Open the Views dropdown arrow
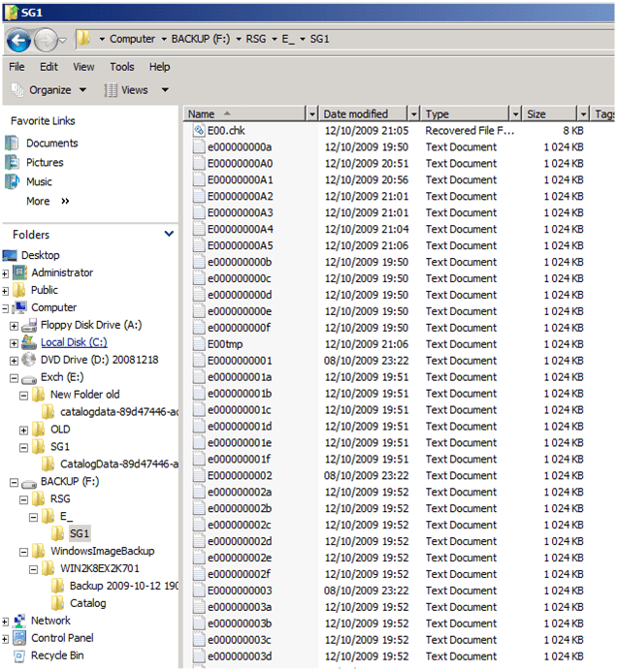 coord(165,90)
